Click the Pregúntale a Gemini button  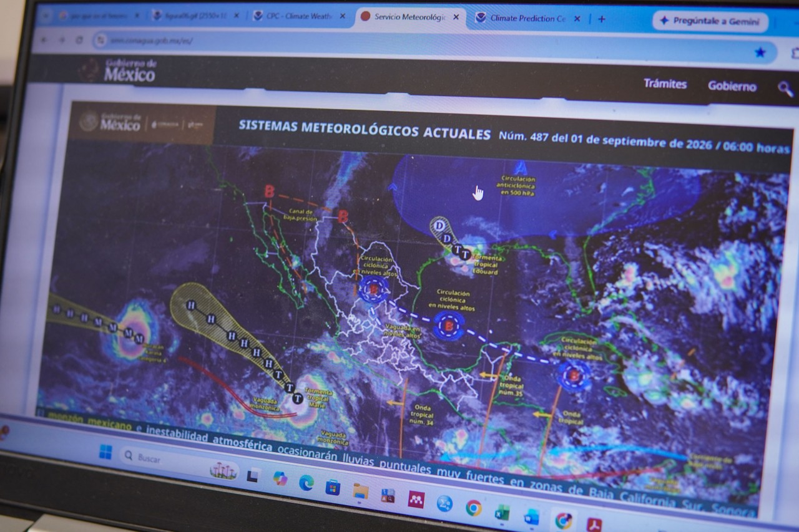point(710,21)
